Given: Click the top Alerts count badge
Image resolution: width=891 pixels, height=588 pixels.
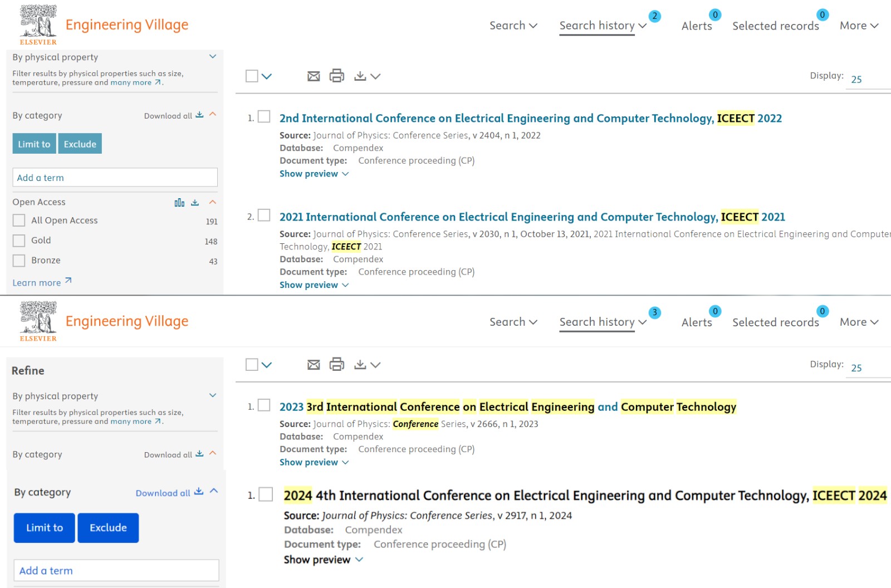Looking at the screenshot, I should 715,15.
